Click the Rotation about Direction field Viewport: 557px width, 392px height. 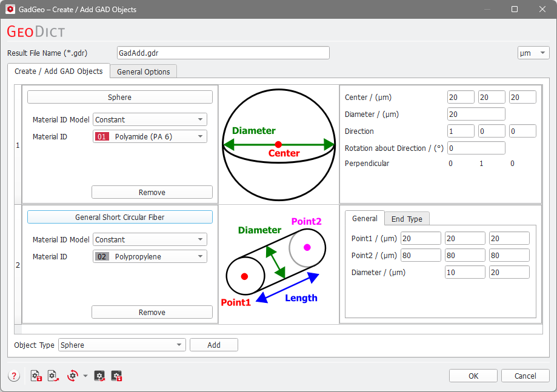476,148
